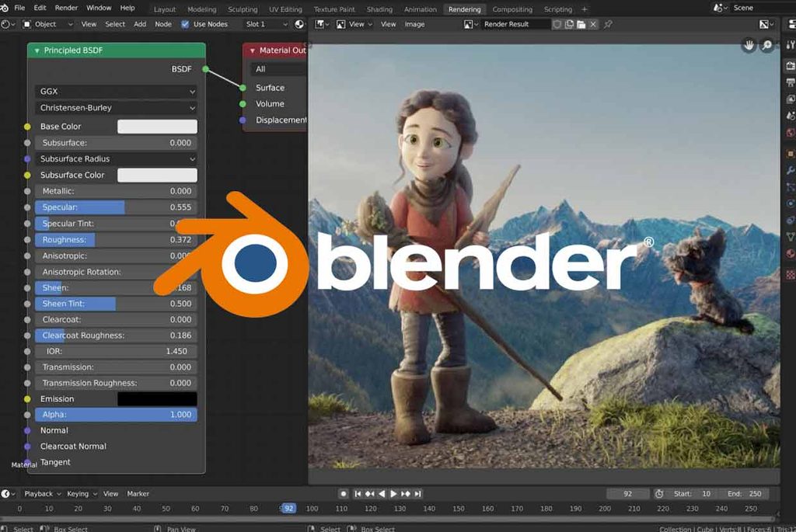The image size is (796, 532).
Task: Click the Subsurface Color swatch
Action: pyautogui.click(x=157, y=175)
